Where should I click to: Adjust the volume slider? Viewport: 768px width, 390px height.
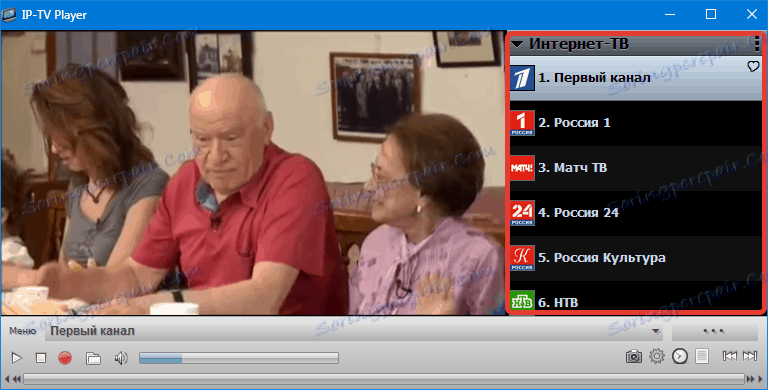tap(239, 358)
